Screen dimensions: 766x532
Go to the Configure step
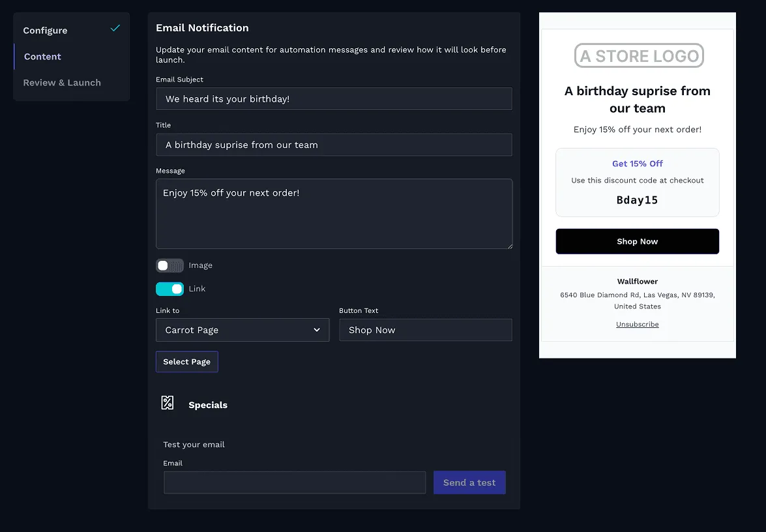click(x=45, y=30)
